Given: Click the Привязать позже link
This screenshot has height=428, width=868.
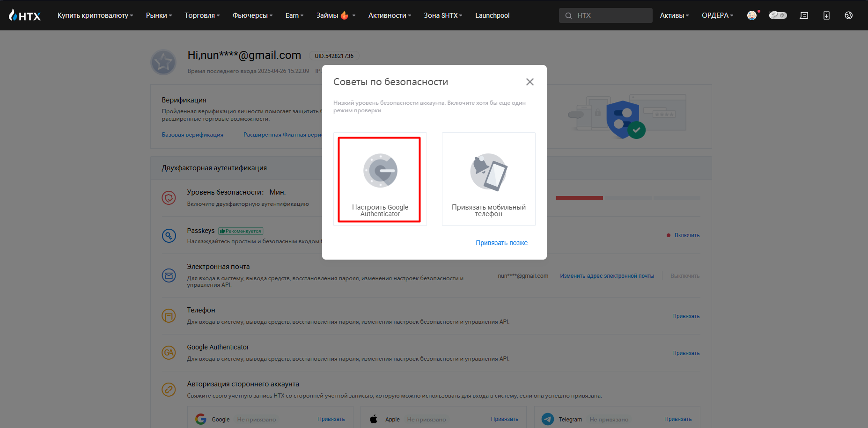Looking at the screenshot, I should 501,243.
